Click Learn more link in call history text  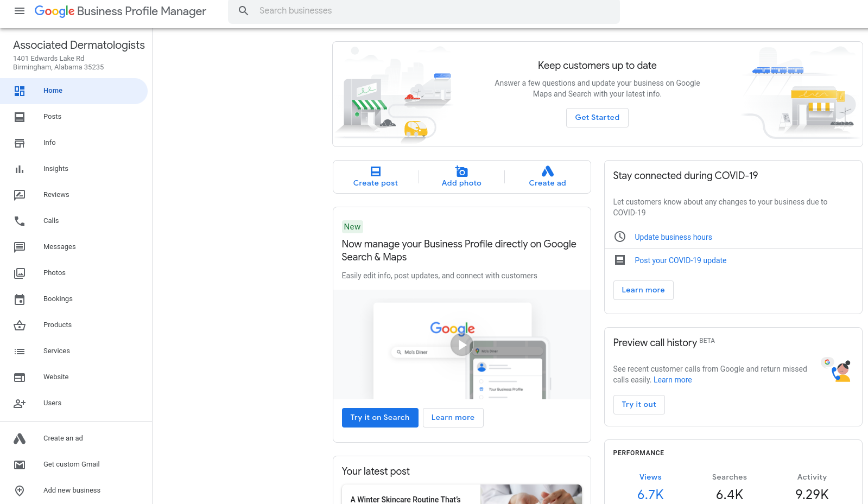pos(673,380)
